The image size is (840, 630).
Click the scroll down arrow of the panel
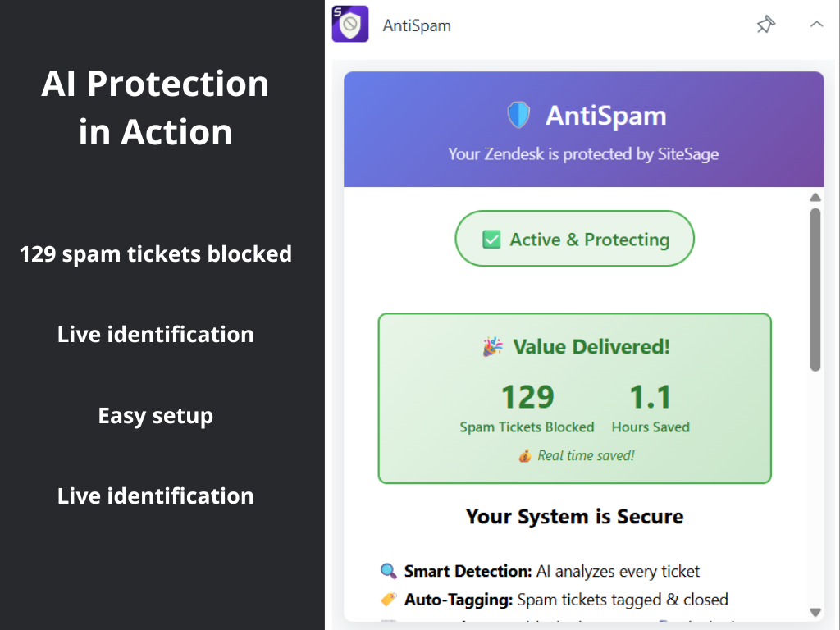(x=815, y=612)
